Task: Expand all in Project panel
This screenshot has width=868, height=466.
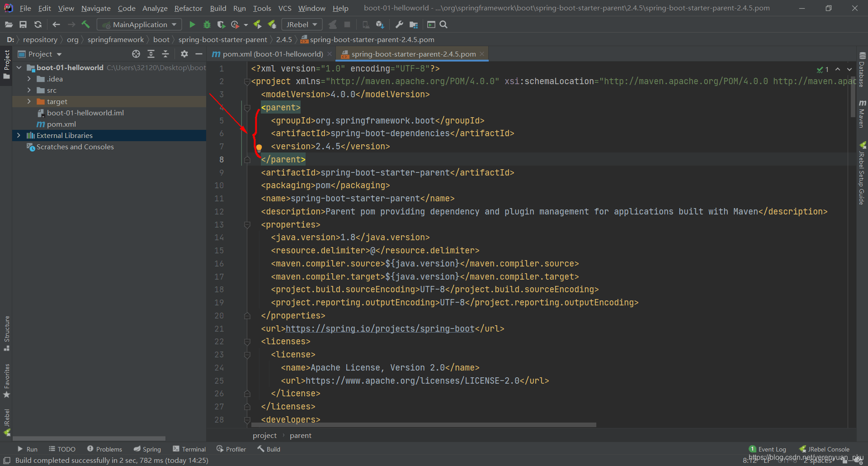Action: (151, 54)
